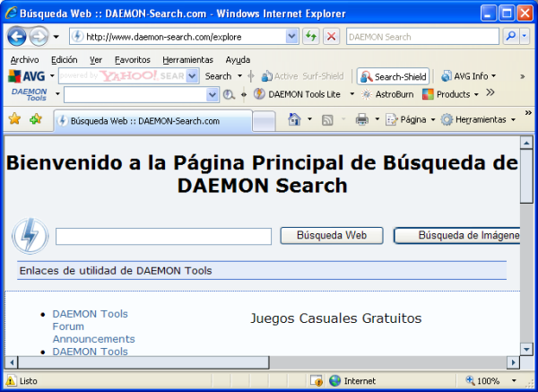Open the Página dropdown menu
538x392 pixels.
tap(411, 119)
